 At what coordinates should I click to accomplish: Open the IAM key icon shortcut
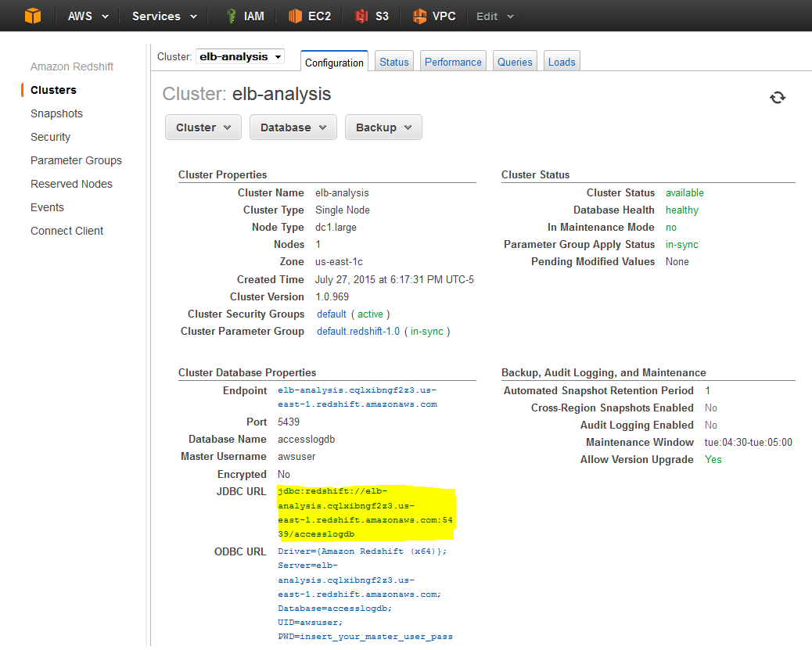(x=232, y=16)
